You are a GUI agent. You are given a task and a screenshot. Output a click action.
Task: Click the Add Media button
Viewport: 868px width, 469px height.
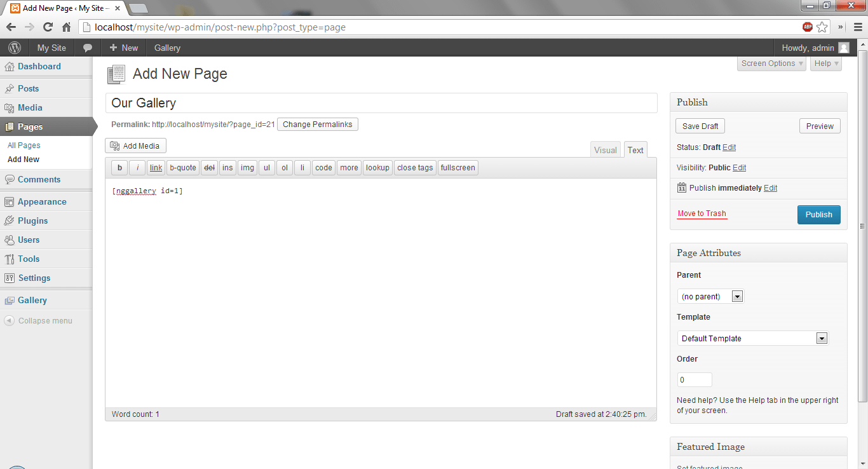[135, 146]
